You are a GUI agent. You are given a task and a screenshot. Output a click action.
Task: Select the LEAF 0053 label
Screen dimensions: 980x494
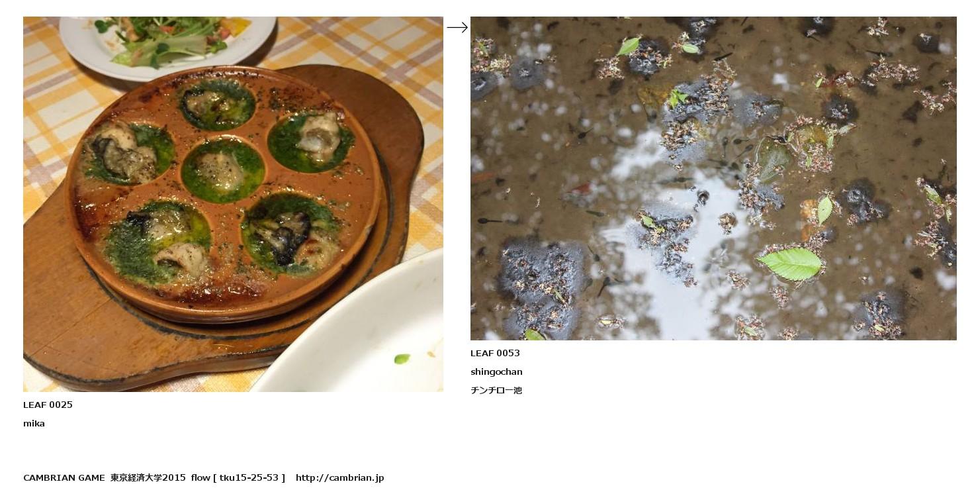tap(495, 353)
